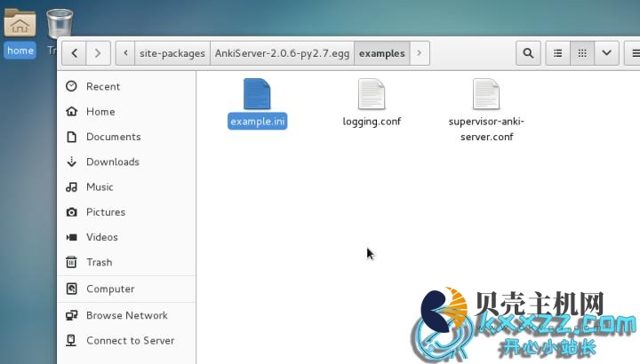This screenshot has width=640, height=364.
Task: Select the example.ini file icon
Action: coord(257,94)
